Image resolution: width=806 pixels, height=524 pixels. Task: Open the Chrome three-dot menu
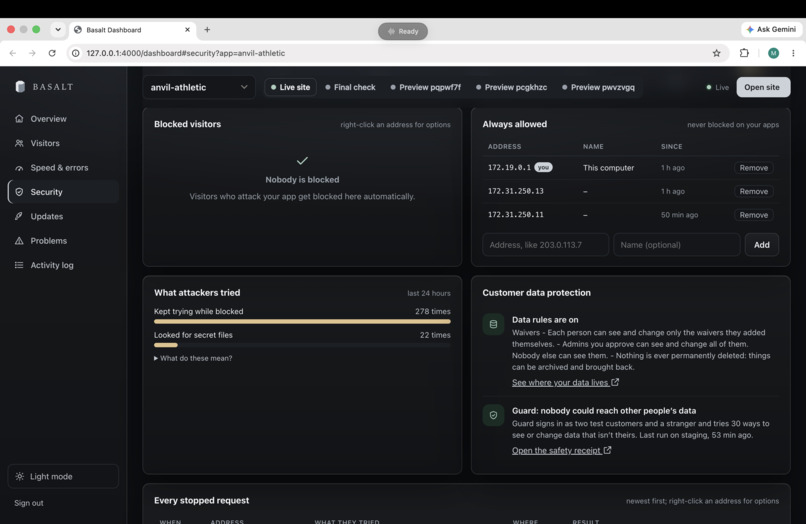pos(793,53)
